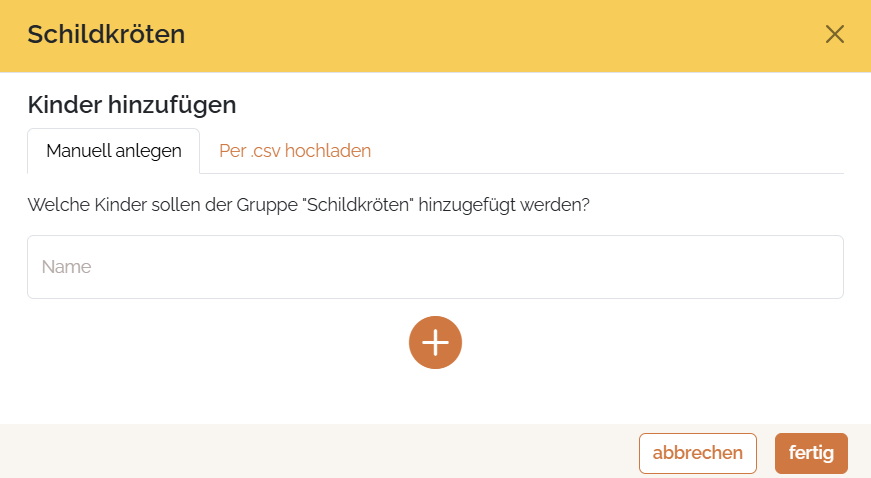Choose manual entry of children
The width and height of the screenshot is (871, 478).
point(114,151)
